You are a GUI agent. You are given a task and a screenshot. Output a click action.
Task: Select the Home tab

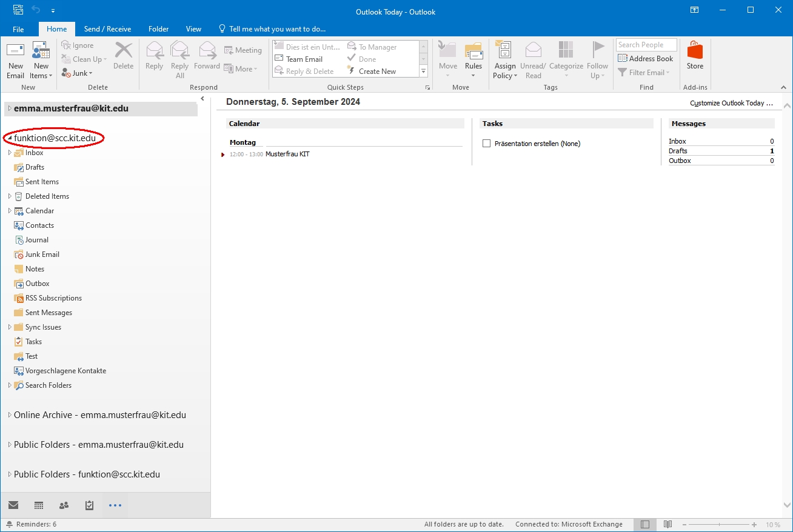pos(57,29)
